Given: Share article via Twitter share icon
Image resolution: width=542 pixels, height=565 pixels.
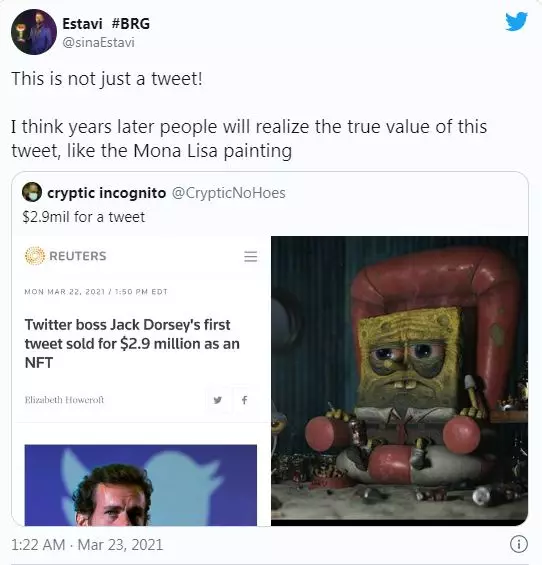Looking at the screenshot, I should [x=217, y=400].
